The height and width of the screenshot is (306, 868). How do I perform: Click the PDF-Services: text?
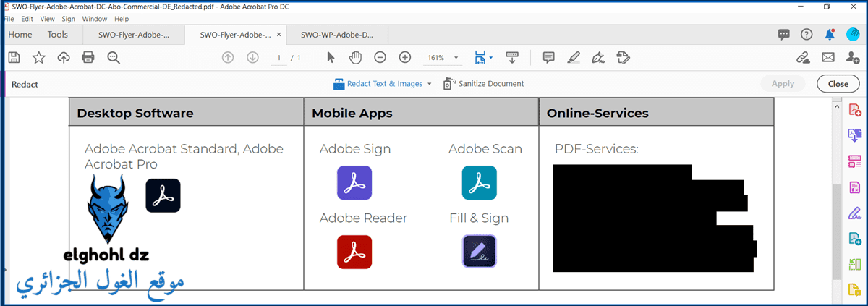(597, 149)
